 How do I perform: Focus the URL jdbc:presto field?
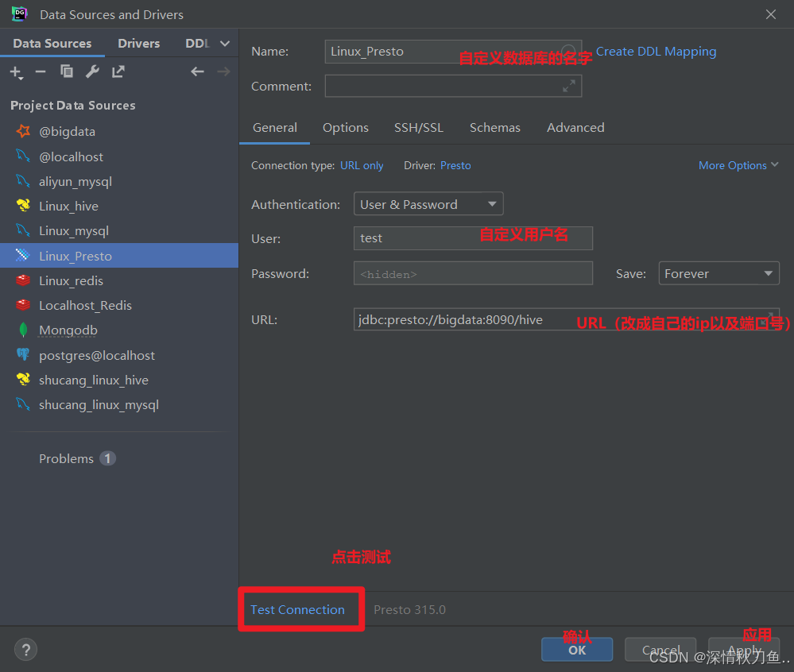point(566,319)
